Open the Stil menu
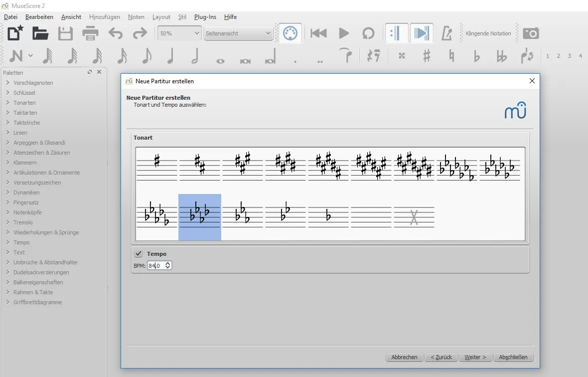Screen dimensions: 588x377 (x=182, y=17)
